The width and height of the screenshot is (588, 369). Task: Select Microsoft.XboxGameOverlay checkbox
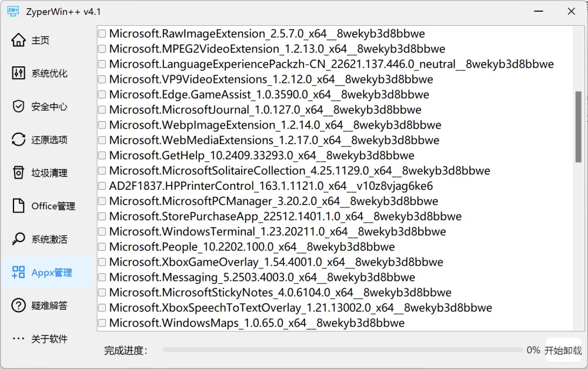click(102, 262)
